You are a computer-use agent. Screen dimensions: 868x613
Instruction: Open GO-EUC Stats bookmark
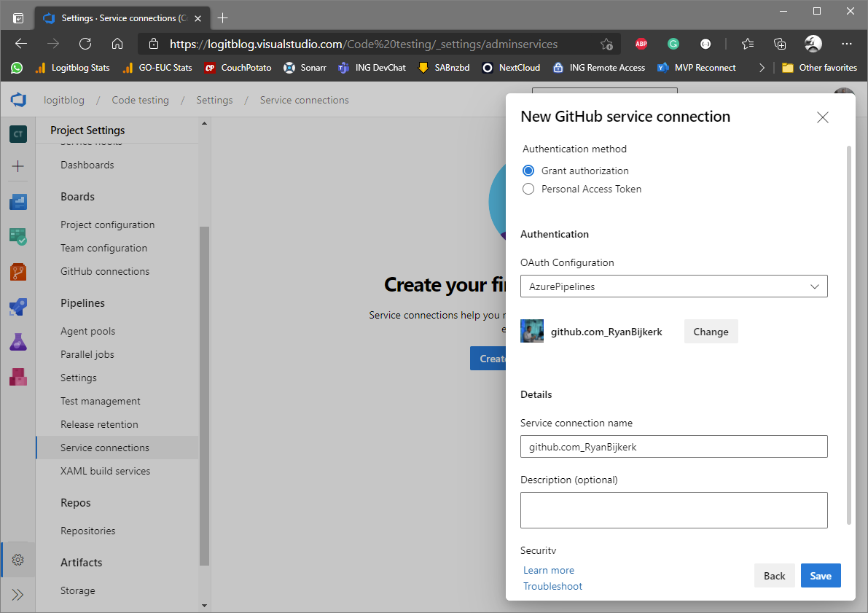157,68
